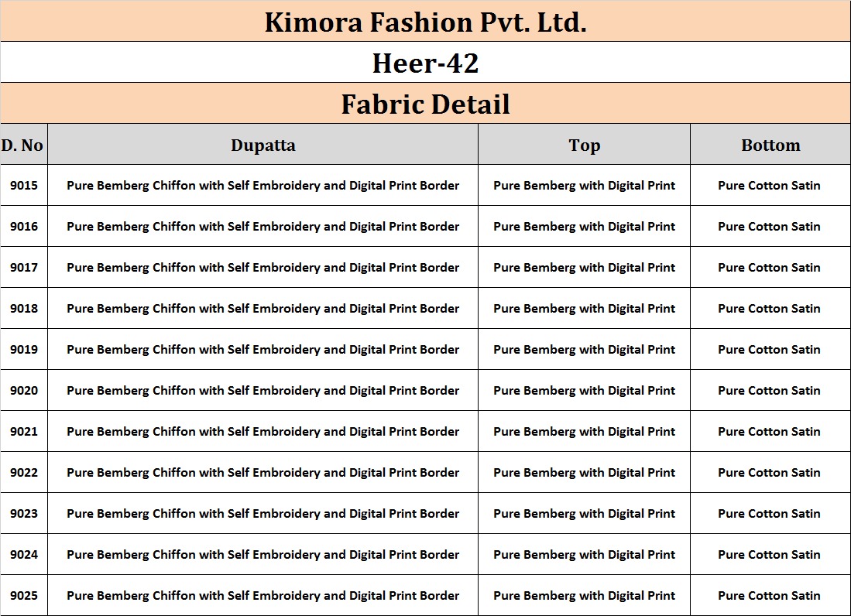
Task: Select the Heer-42 heading row
Action: [425, 63]
